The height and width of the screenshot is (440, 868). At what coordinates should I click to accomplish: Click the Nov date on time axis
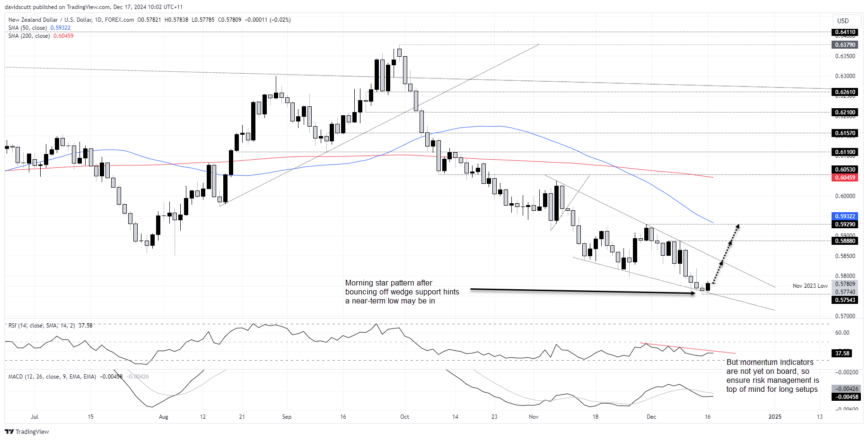pos(534,417)
